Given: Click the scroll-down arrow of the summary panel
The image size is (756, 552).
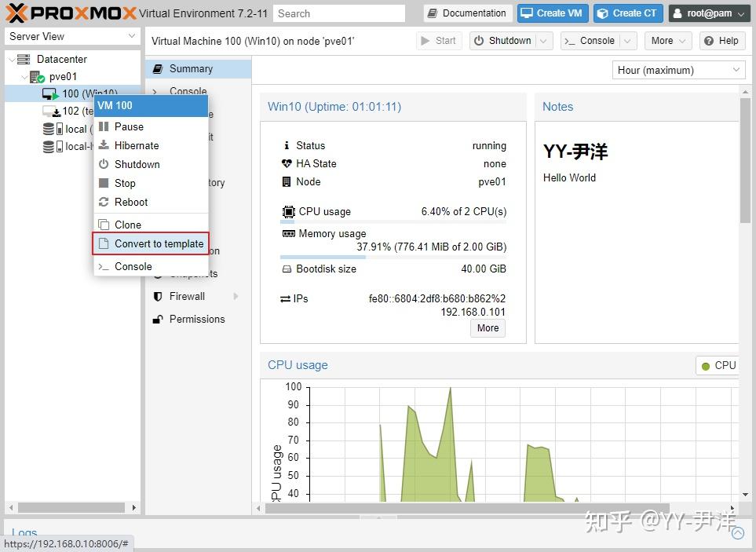Looking at the screenshot, I should (x=745, y=495).
